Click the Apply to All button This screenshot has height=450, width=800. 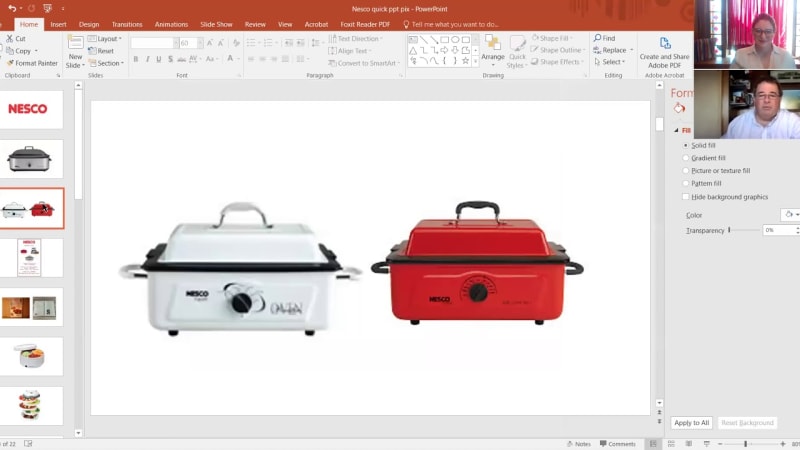click(691, 423)
